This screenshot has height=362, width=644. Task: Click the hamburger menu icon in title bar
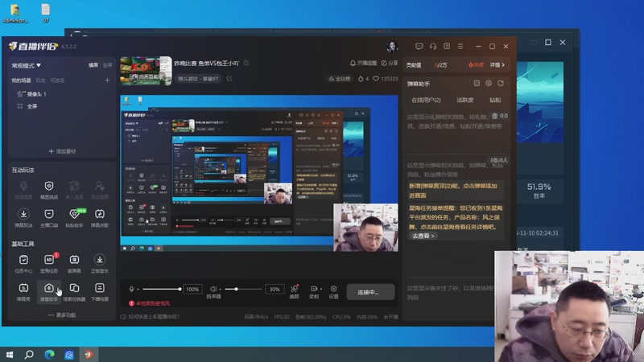pos(460,47)
